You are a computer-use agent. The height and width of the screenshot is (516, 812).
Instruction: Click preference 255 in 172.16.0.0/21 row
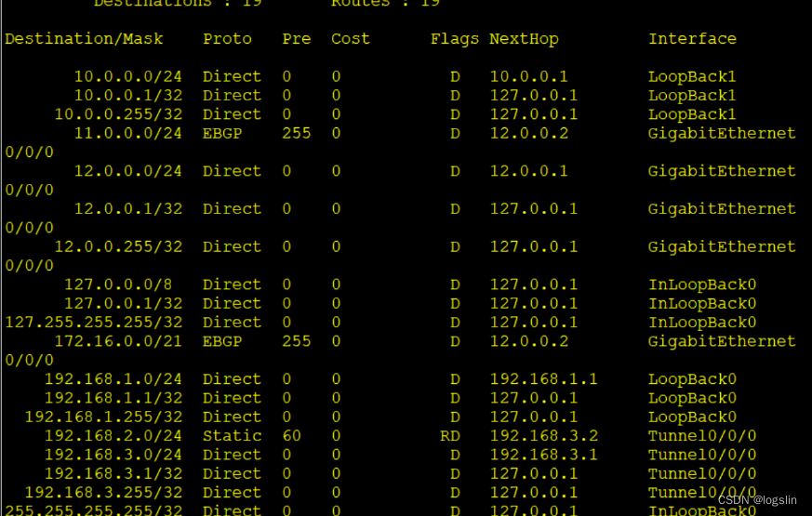[296, 341]
